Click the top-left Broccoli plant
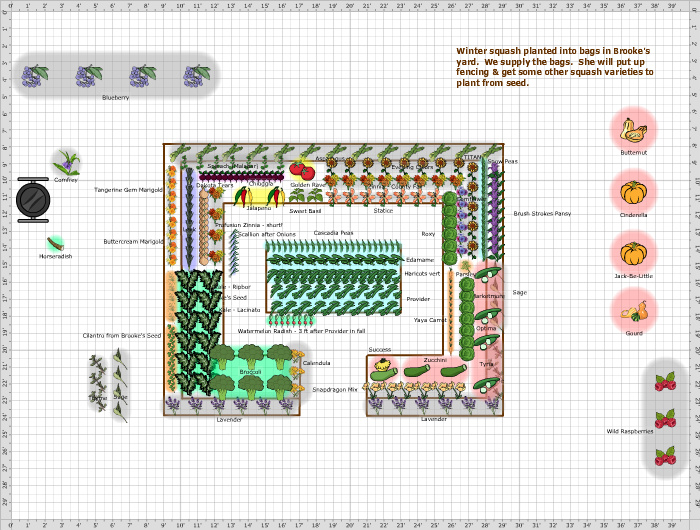 coord(223,354)
